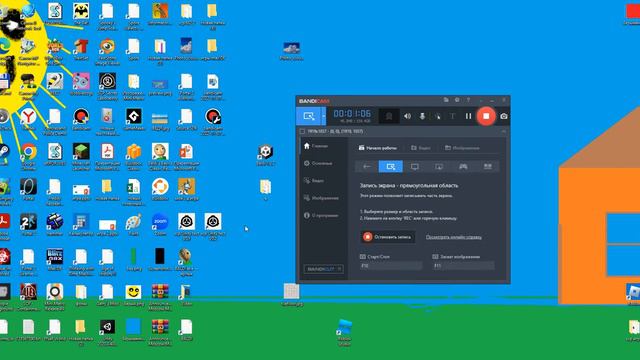Open output folder icon in Bandicam title bar
This screenshot has height=360, width=640.
click(x=446, y=100)
